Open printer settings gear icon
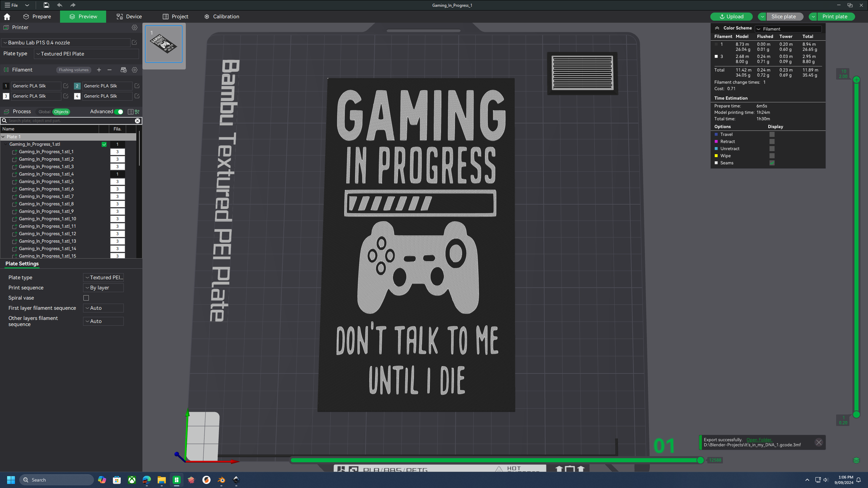Image resolution: width=868 pixels, height=488 pixels. point(135,27)
